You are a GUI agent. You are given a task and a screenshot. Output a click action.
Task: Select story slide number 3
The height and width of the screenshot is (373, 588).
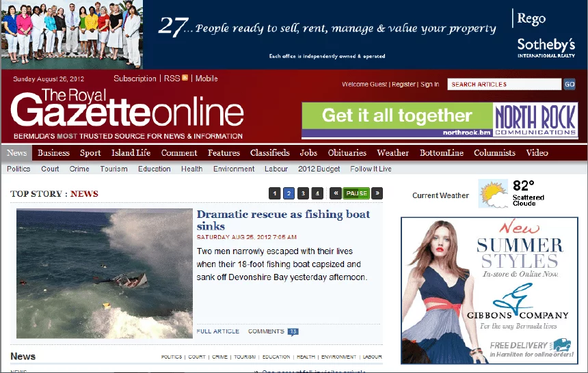pyautogui.click(x=302, y=193)
